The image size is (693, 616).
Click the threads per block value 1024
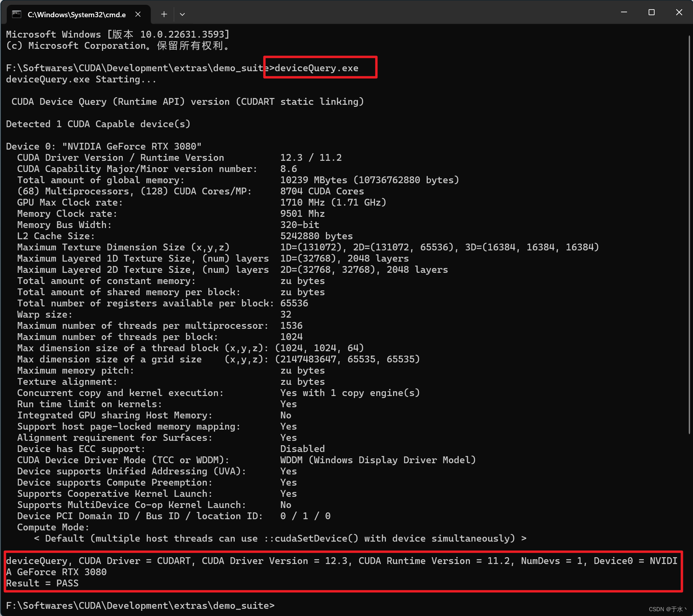291,337
